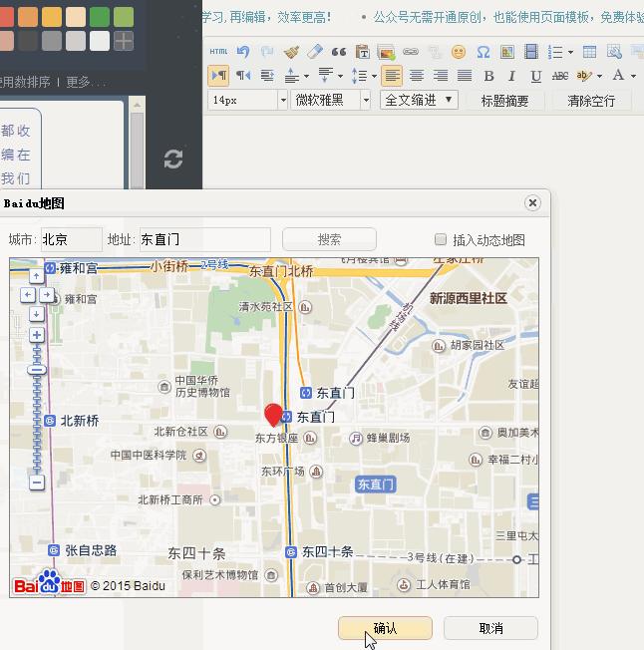Insert special character via Omega icon

(x=483, y=52)
